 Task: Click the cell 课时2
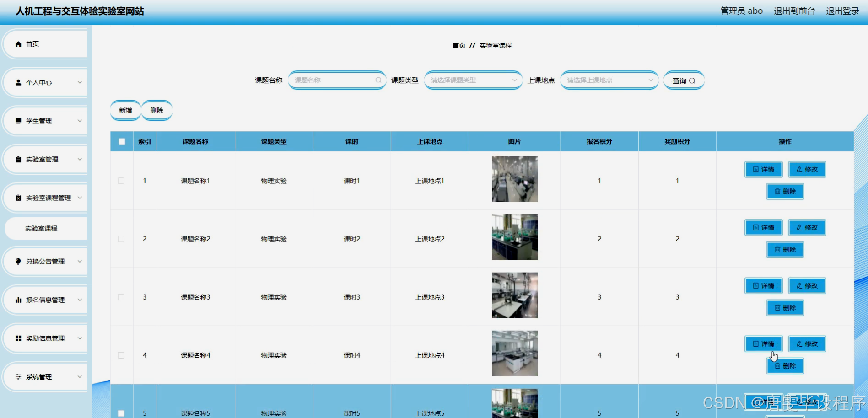pos(352,239)
